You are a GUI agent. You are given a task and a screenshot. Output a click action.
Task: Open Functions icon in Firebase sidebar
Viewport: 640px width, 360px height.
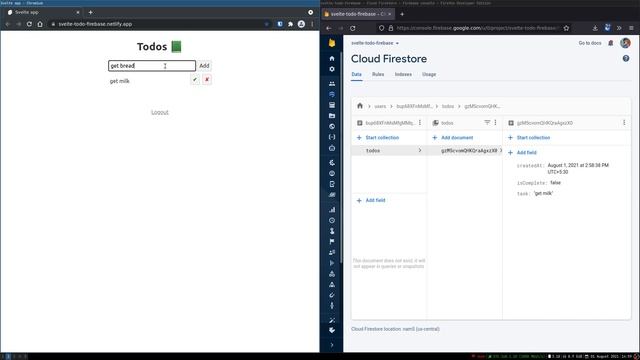[332, 137]
